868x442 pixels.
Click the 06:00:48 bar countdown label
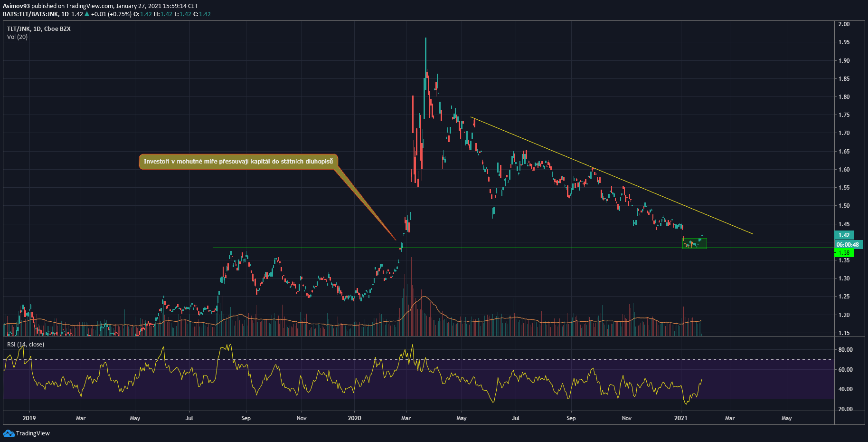(848, 245)
